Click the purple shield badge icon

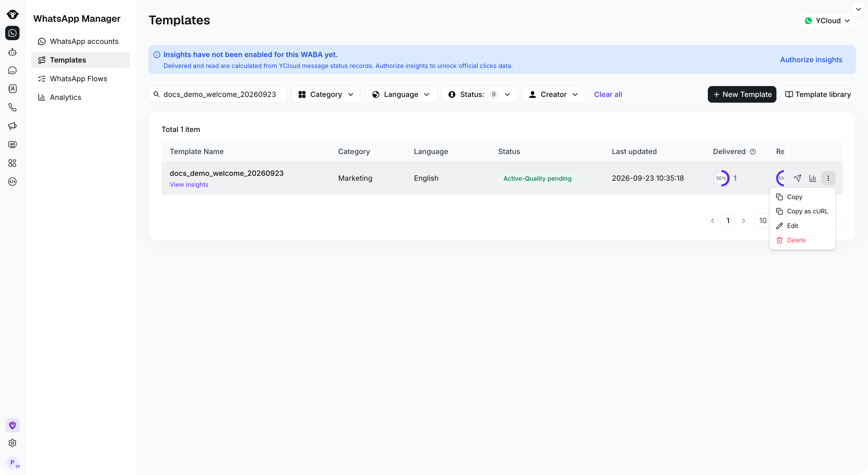(x=12, y=425)
